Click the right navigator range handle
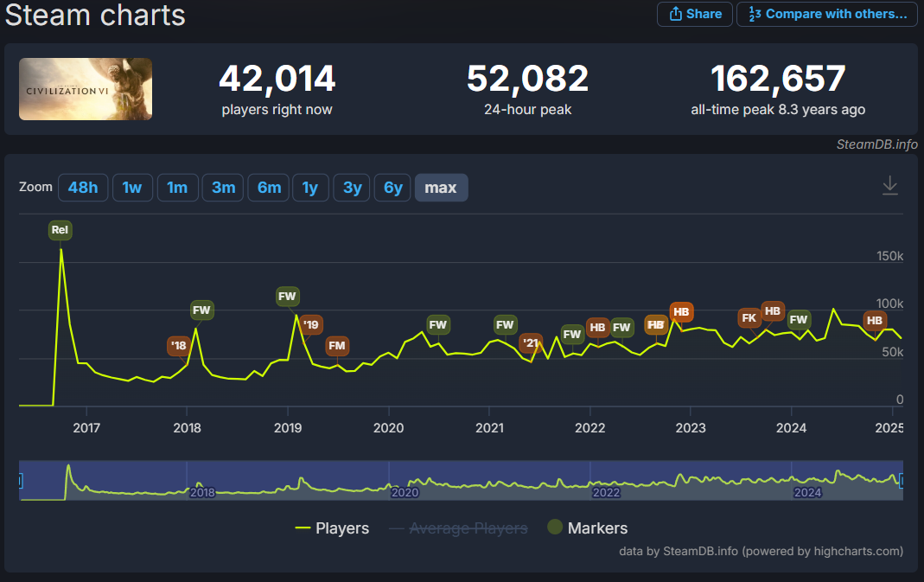This screenshot has width=924, height=582. (x=902, y=481)
